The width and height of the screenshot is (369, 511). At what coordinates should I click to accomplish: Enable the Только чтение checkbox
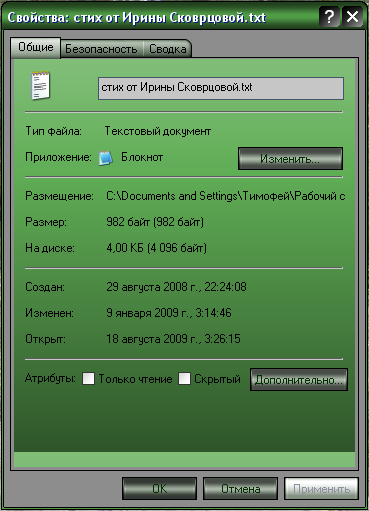[x=88, y=379]
